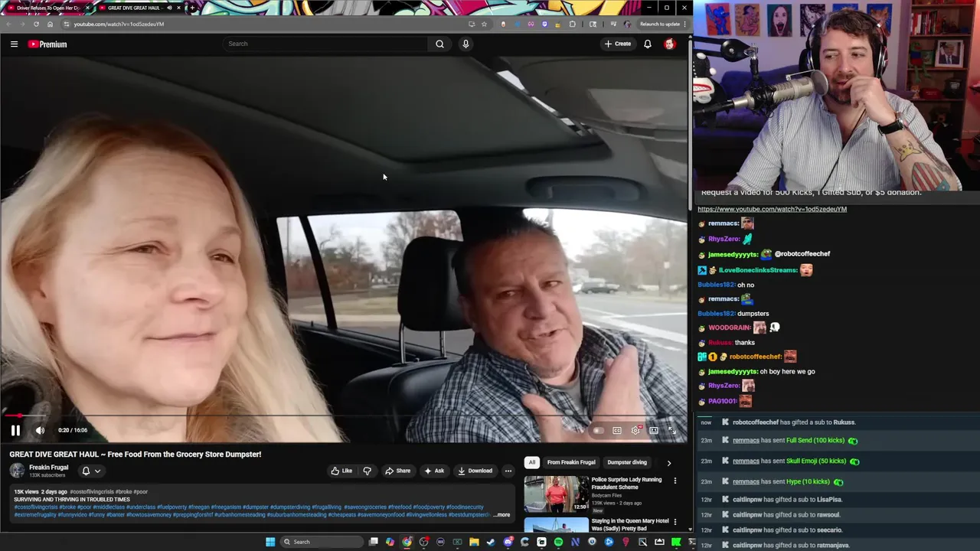Screen dimensions: 980x551
Task: Enter fullscreen video mode
Action: point(672,430)
